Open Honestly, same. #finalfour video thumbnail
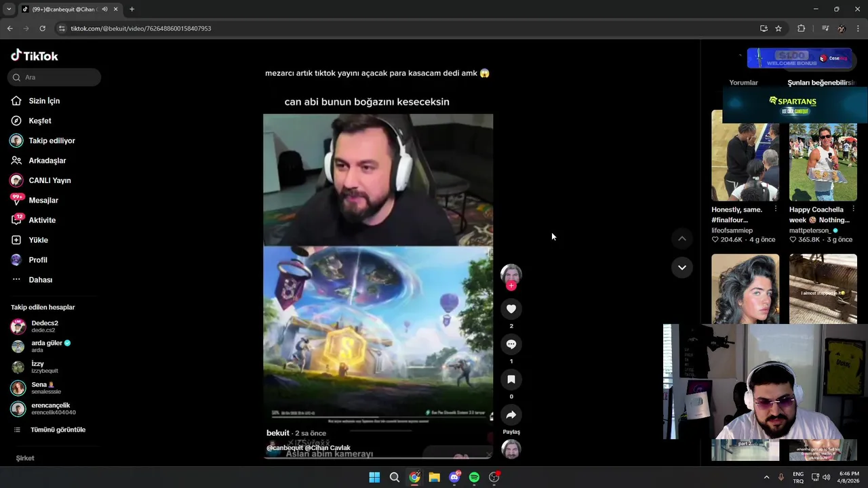Viewport: 868px width, 488px height. pyautogui.click(x=745, y=156)
